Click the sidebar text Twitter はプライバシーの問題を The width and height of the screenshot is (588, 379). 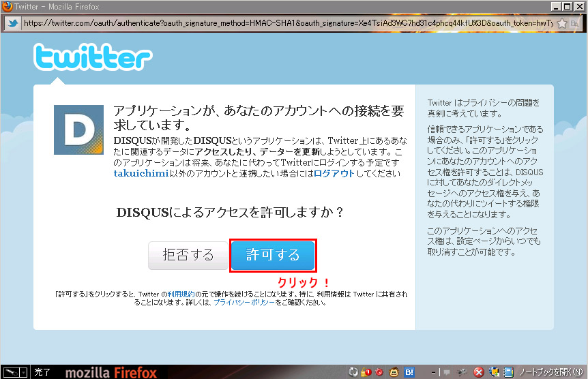pyautogui.click(x=484, y=102)
